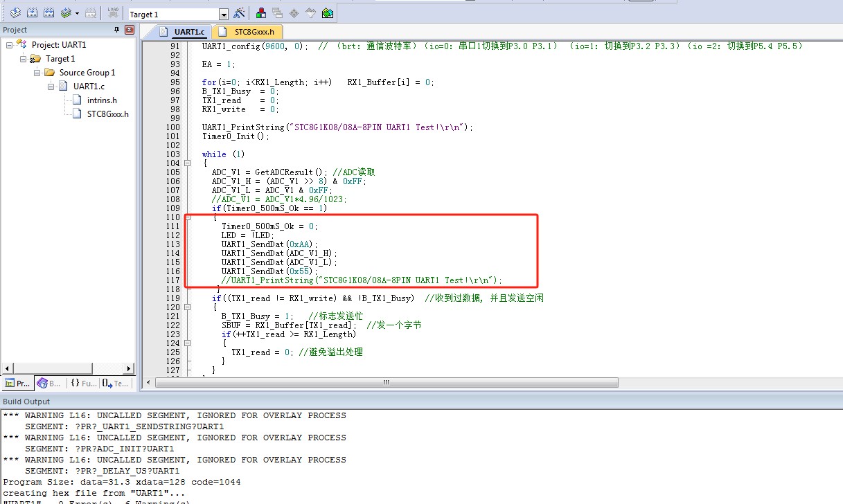Screen dimensions: 843x504
Task: Select intrins.h in the project tree
Action: (x=101, y=100)
